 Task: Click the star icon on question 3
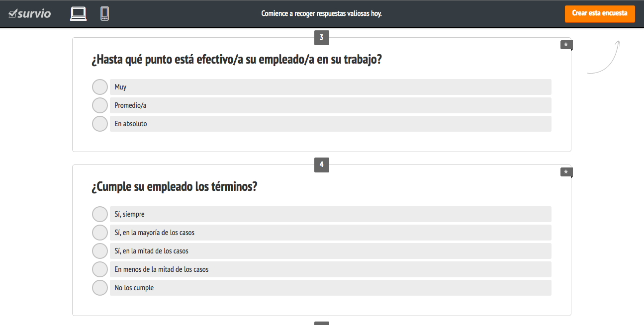point(566,45)
